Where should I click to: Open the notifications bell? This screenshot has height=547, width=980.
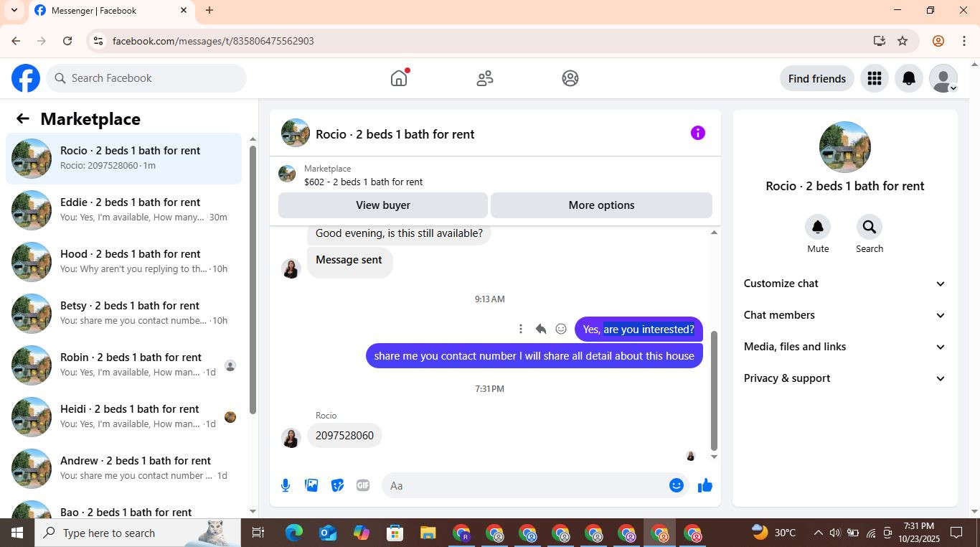(908, 78)
